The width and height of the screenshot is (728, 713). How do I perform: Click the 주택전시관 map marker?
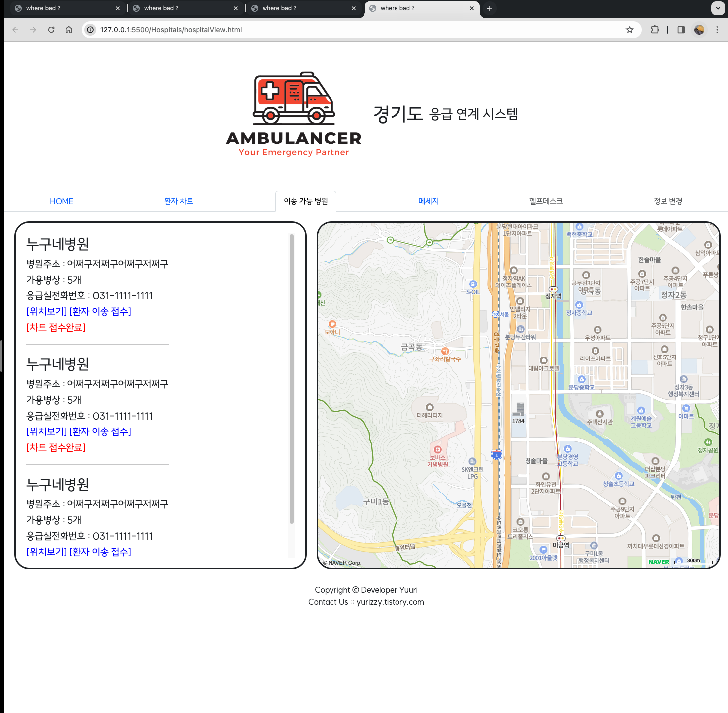tap(600, 414)
